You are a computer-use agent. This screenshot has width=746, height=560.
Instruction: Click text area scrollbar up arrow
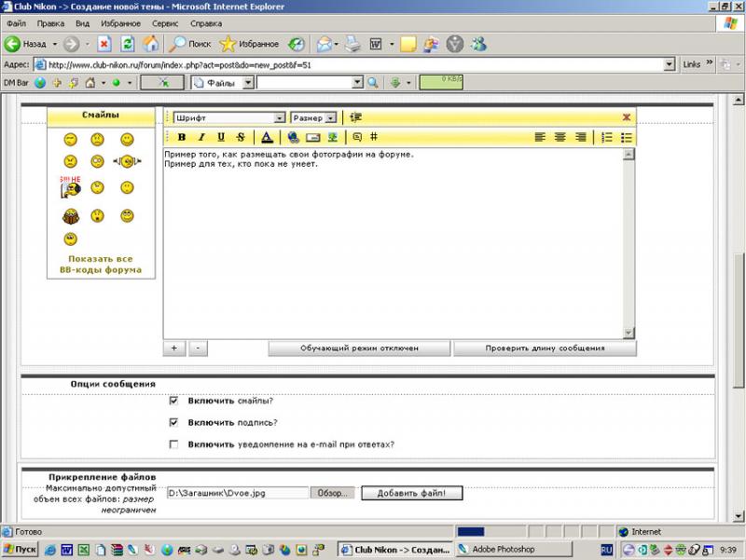pyautogui.click(x=629, y=154)
